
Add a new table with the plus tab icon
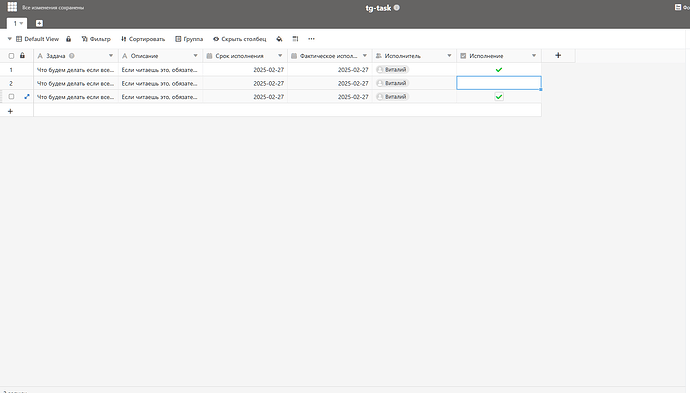point(39,23)
